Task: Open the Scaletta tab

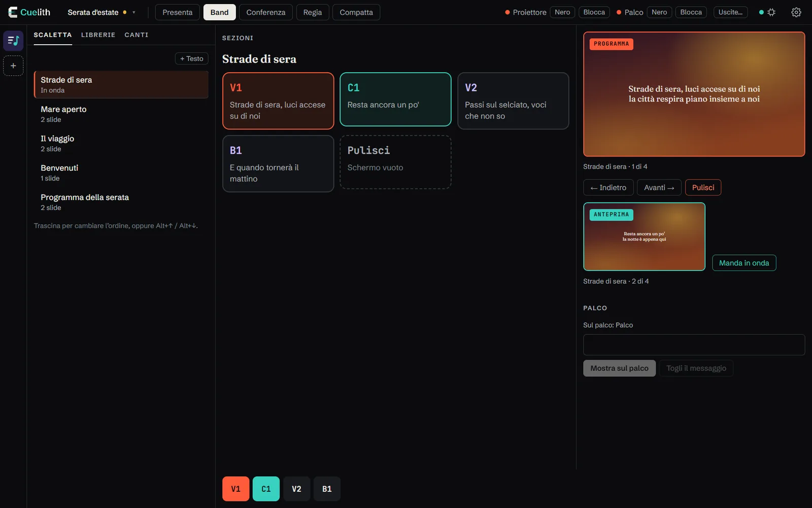Action: point(53,35)
